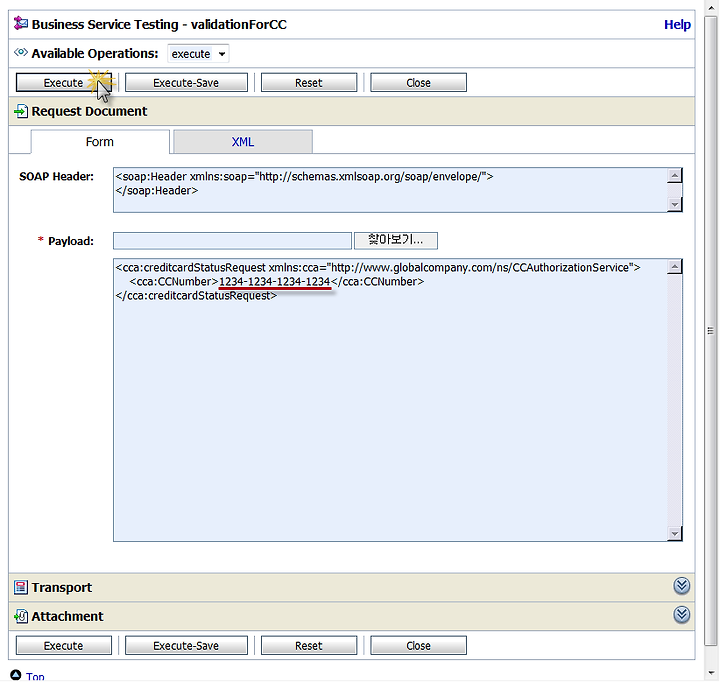
Task: Click the Attachment heading text
Action: click(x=68, y=616)
